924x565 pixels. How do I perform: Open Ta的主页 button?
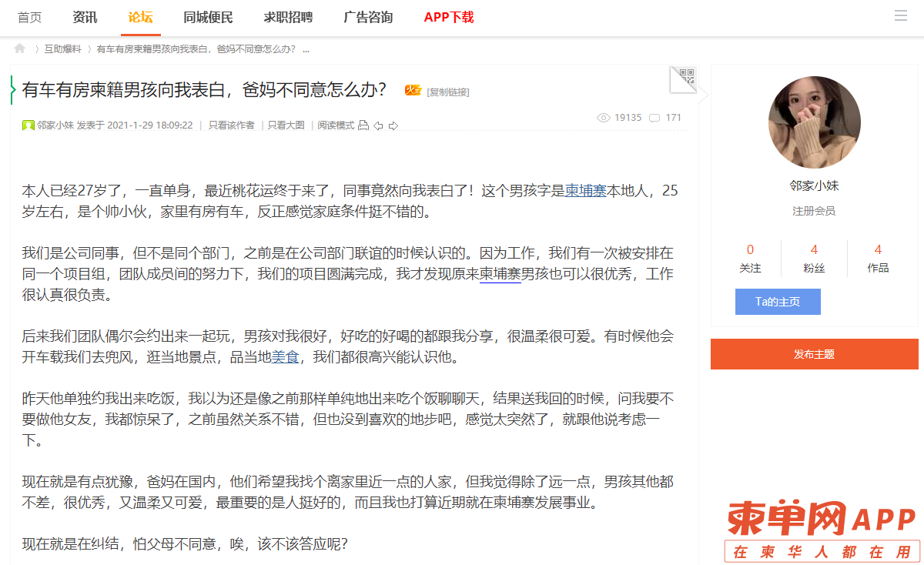pyautogui.click(x=778, y=302)
